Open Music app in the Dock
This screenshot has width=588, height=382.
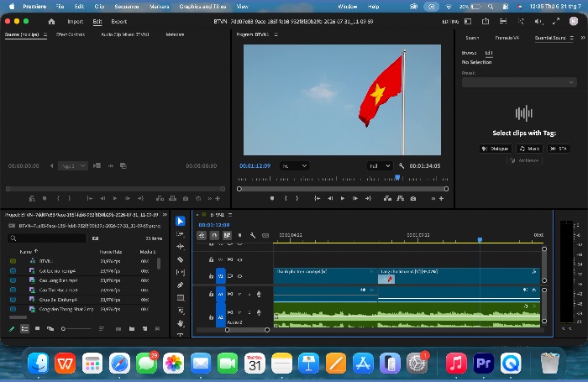[x=456, y=363]
